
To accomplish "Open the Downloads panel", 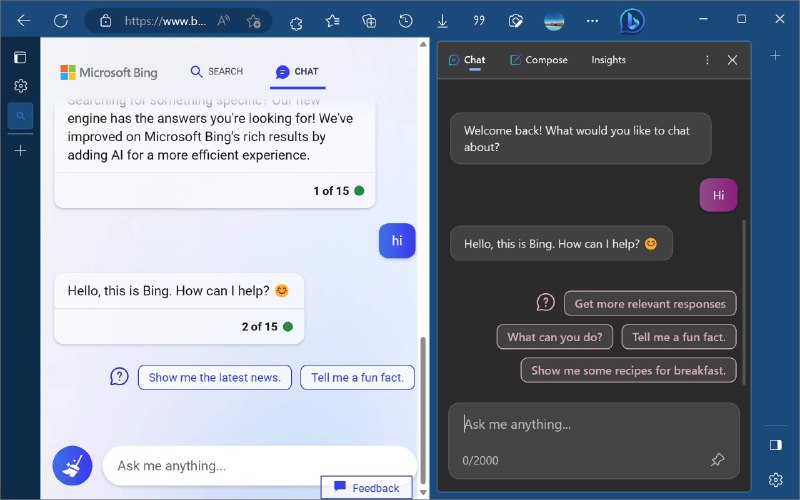I will tap(442, 21).
